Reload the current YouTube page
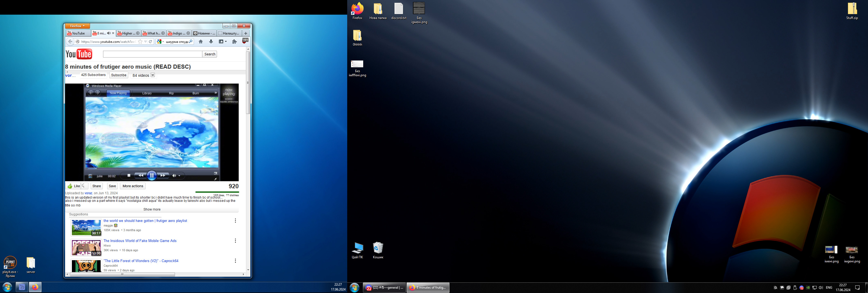This screenshot has width=868, height=293. (151, 42)
